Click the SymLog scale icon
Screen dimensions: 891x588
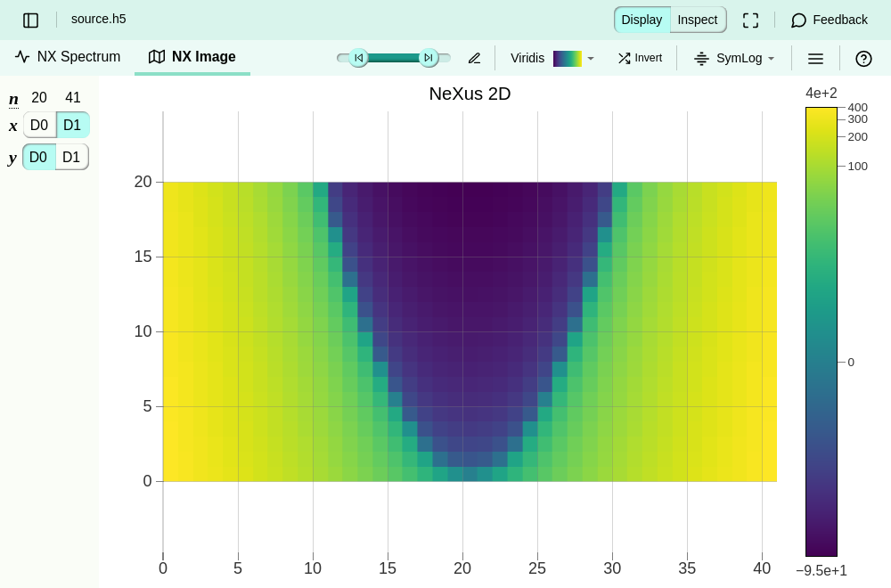[701, 58]
